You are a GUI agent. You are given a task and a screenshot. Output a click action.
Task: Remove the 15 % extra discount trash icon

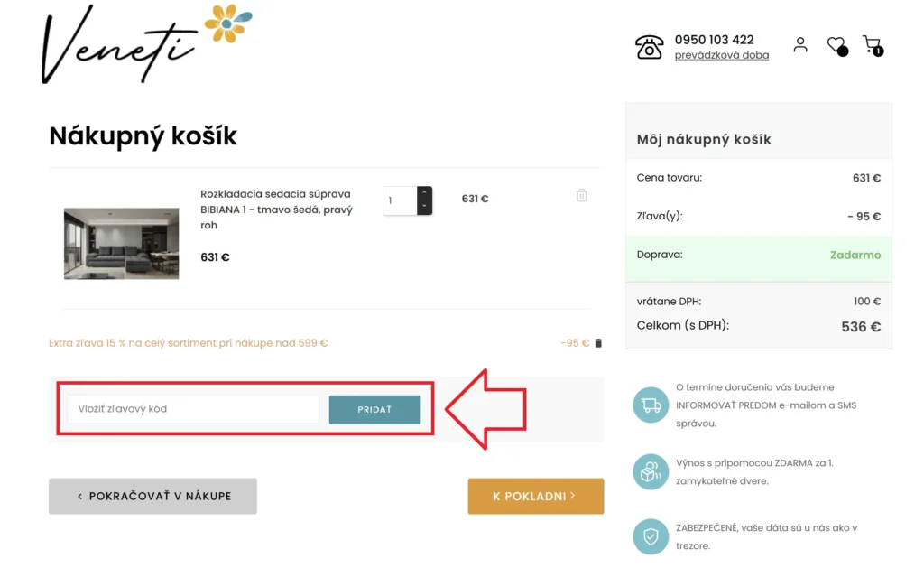598,343
